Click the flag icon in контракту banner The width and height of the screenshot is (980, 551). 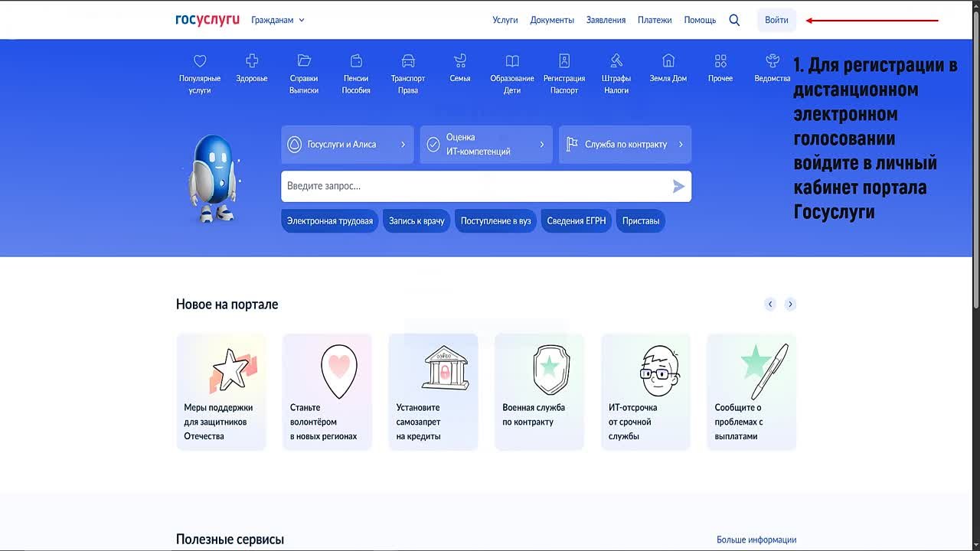tap(572, 144)
